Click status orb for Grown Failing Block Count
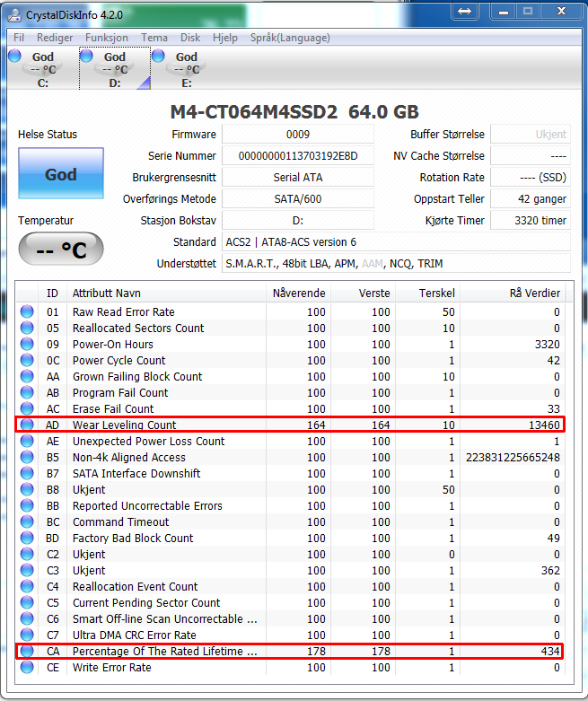The height and width of the screenshot is (701, 588). 27,376
